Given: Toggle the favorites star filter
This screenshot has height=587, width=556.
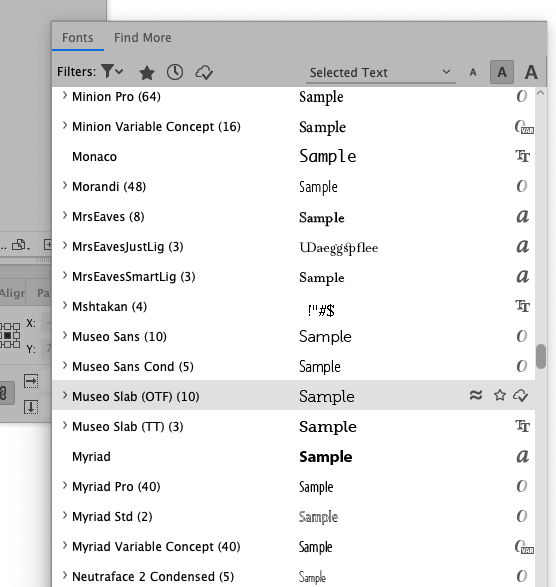Looking at the screenshot, I should [147, 72].
